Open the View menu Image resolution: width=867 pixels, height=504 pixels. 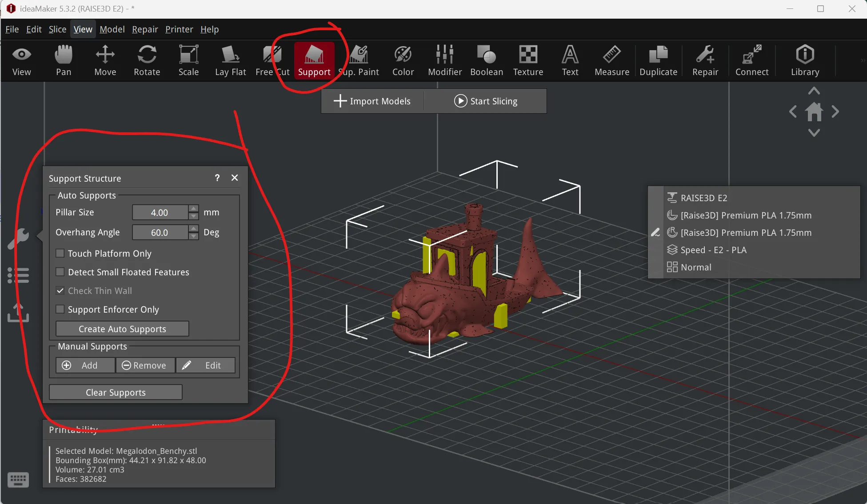click(x=83, y=29)
